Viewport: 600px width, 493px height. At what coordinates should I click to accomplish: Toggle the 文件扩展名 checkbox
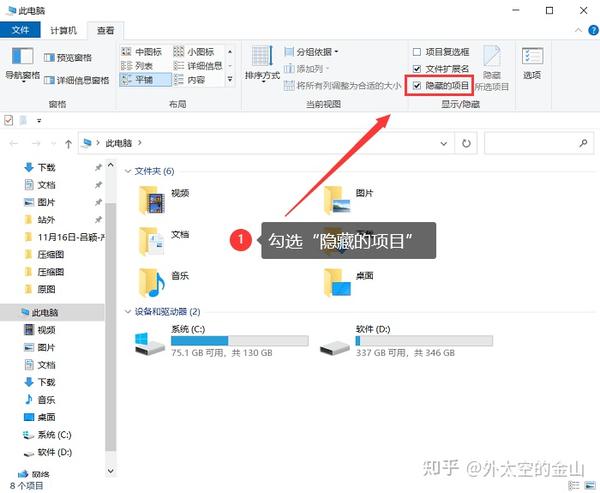click(x=417, y=69)
